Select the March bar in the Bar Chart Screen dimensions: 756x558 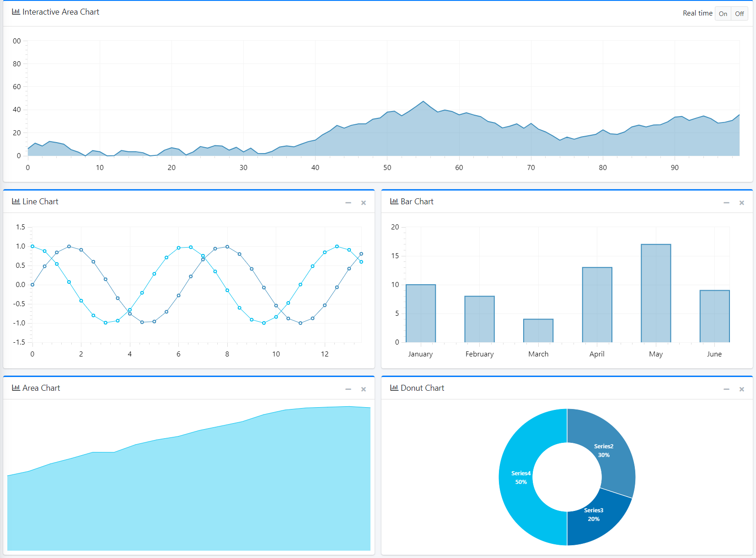point(538,330)
